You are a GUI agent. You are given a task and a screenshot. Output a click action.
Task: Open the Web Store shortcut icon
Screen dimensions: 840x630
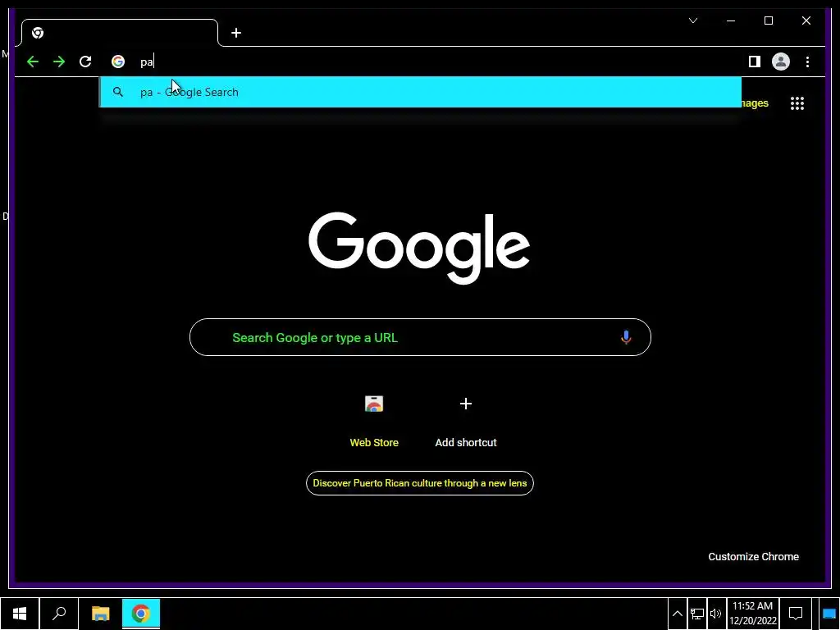click(x=374, y=404)
